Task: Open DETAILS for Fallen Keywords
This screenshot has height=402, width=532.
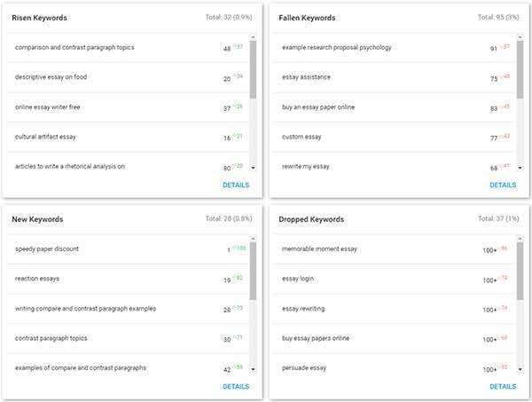Action: coord(502,185)
